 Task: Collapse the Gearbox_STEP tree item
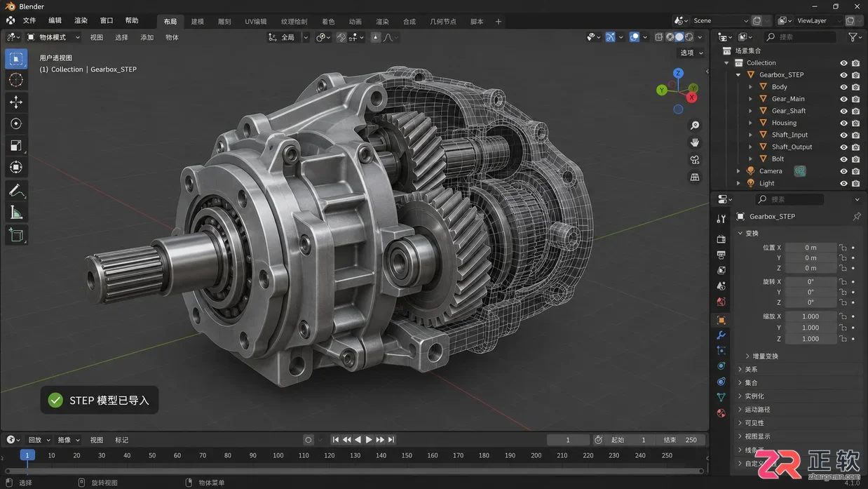click(738, 75)
